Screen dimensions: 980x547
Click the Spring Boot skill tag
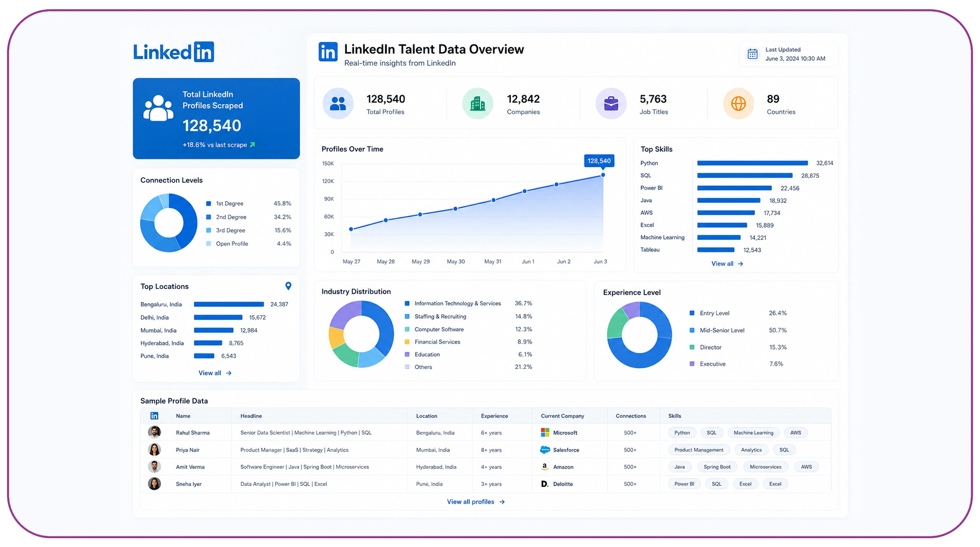pos(717,467)
